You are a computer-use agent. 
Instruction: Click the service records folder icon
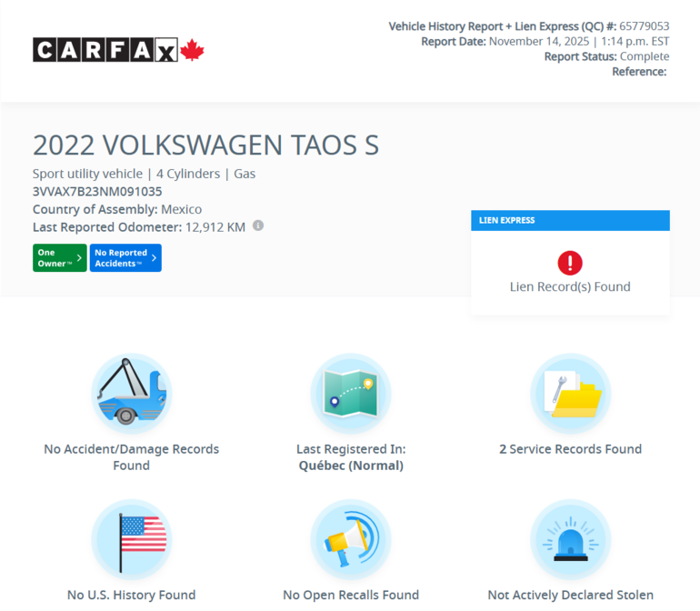pyautogui.click(x=570, y=393)
